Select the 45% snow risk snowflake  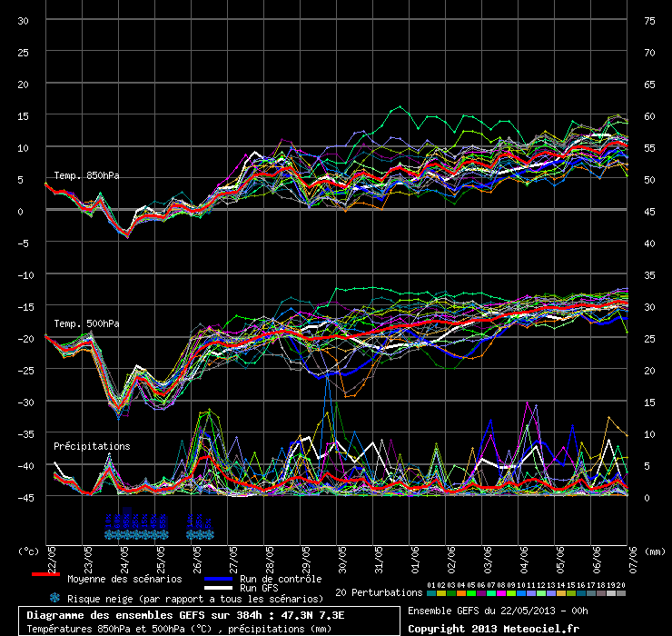[154, 534]
